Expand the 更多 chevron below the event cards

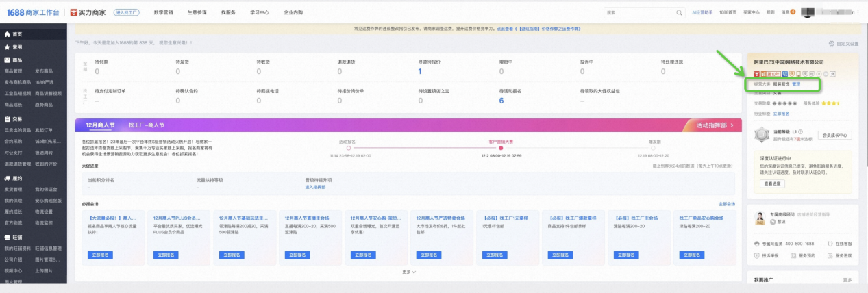409,272
